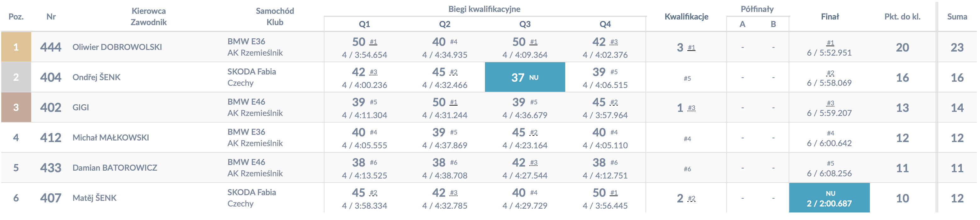Select the Półfinały B sub-column header
Screen dimensions: 980x220
[x=773, y=24]
